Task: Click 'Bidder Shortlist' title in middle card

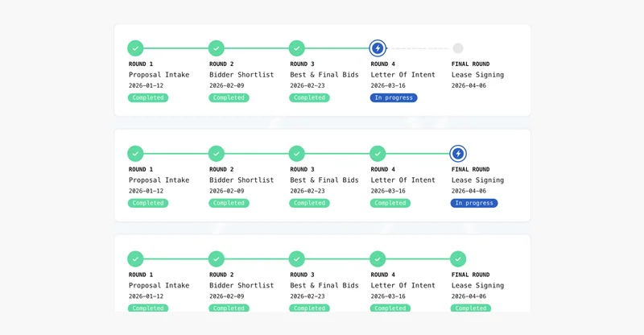Action: [242, 180]
